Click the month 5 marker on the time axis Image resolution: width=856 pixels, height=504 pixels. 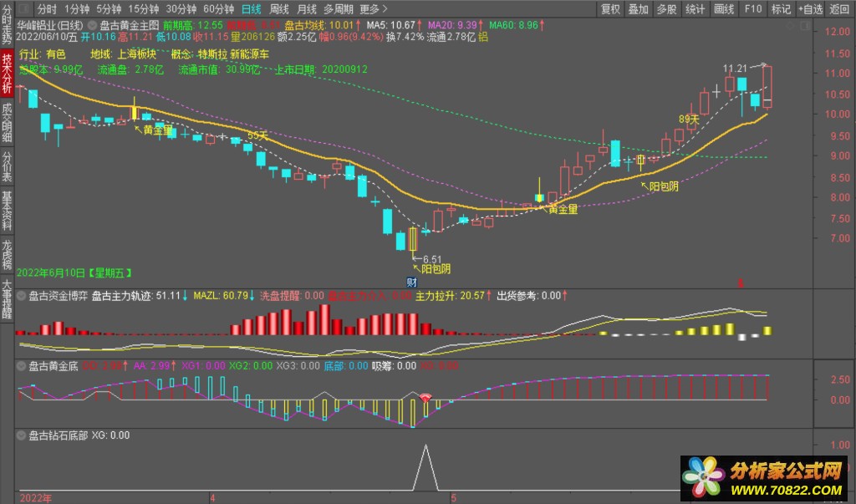point(453,497)
